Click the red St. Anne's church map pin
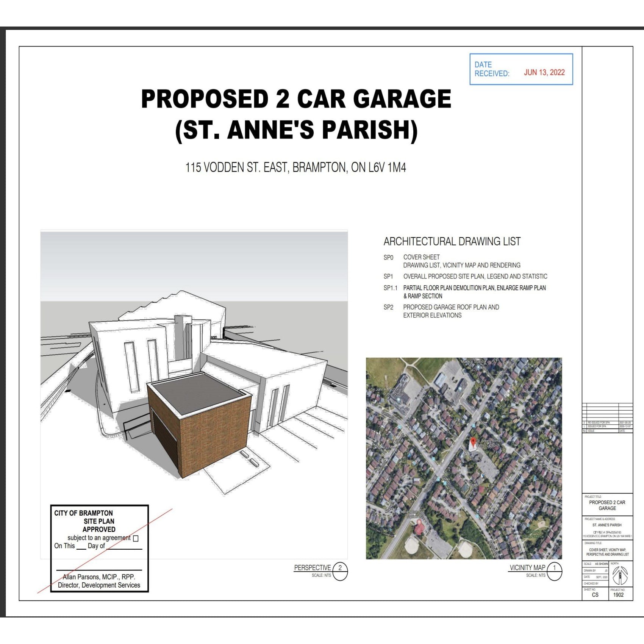This screenshot has height=644, width=644. 473,442
